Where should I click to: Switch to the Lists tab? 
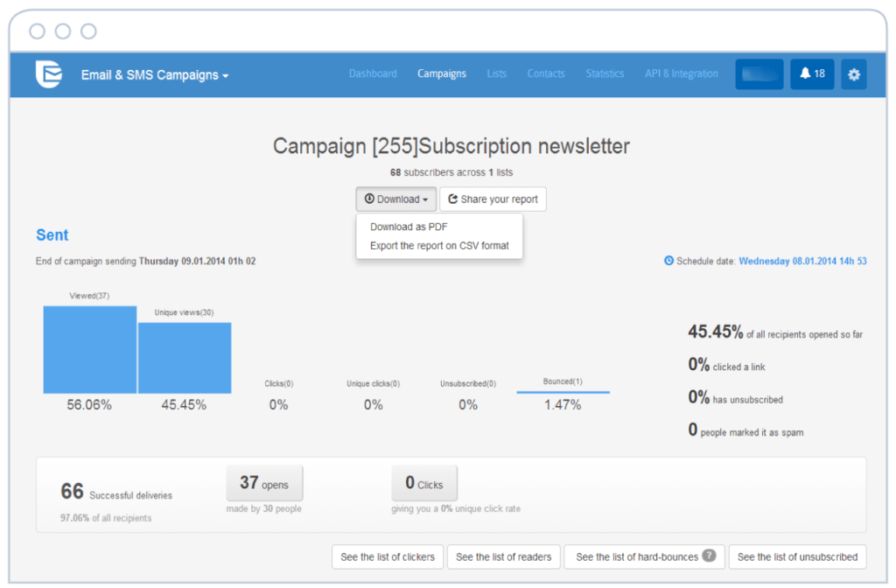(497, 74)
